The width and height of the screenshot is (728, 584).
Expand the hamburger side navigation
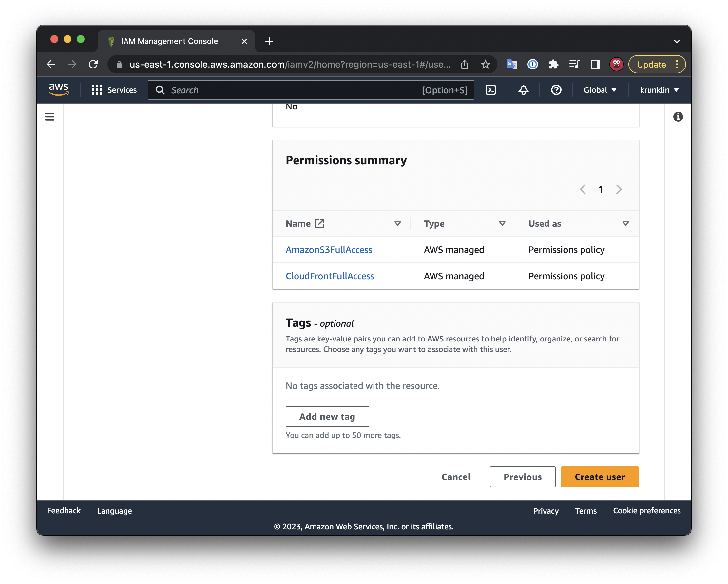(50, 117)
